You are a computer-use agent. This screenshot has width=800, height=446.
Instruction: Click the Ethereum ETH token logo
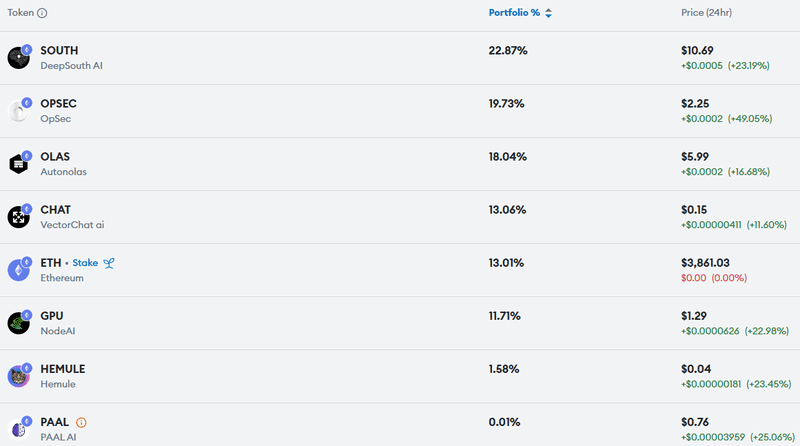[x=18, y=270]
